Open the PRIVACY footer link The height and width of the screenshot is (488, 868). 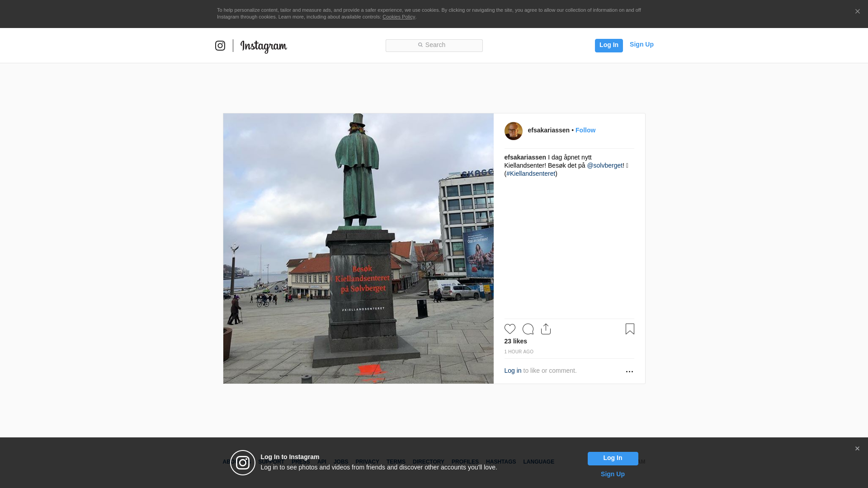point(367,462)
